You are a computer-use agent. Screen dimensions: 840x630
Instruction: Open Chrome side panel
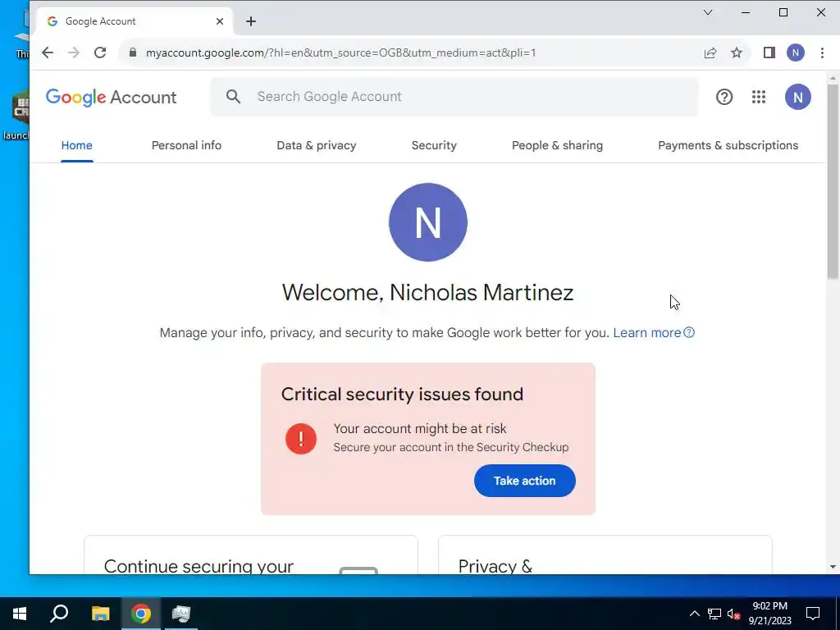(x=769, y=52)
